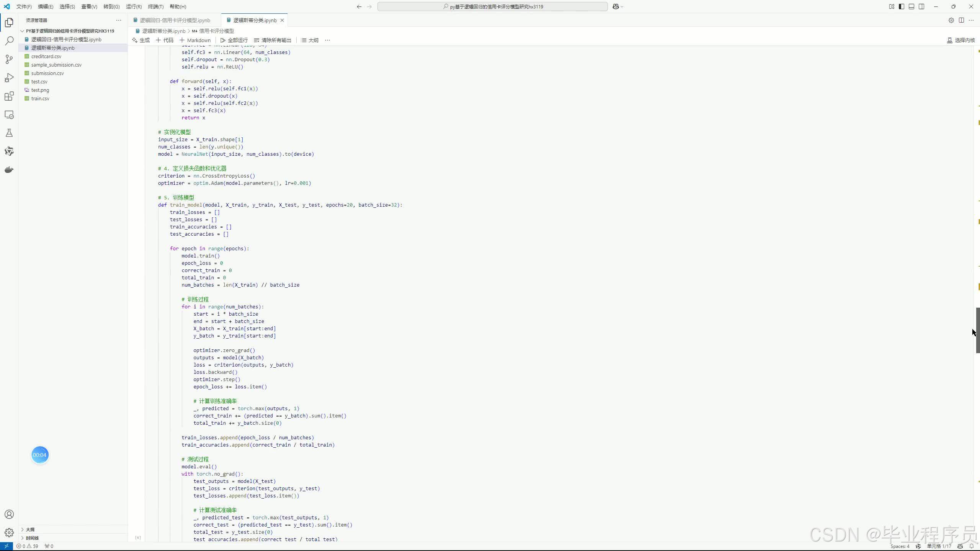Expand the 时间线 section
Image resolution: width=980 pixels, height=551 pixels.
[x=32, y=538]
